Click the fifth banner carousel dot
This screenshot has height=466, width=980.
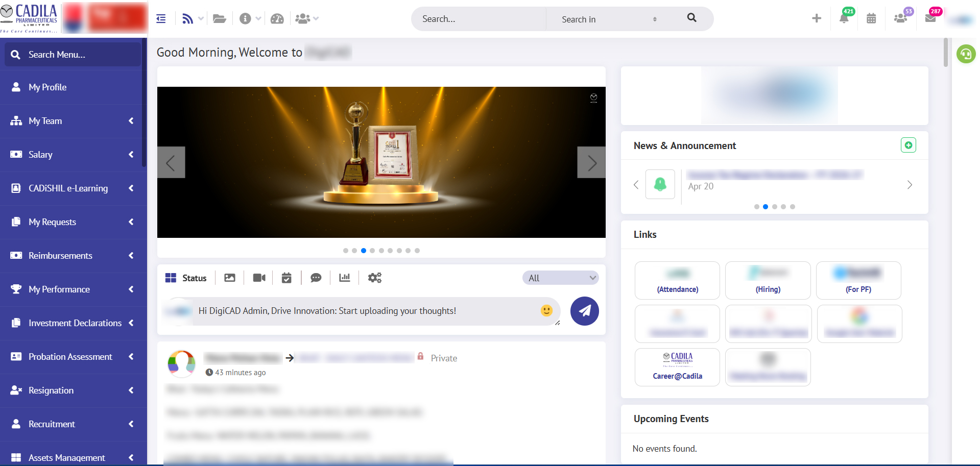(381, 251)
